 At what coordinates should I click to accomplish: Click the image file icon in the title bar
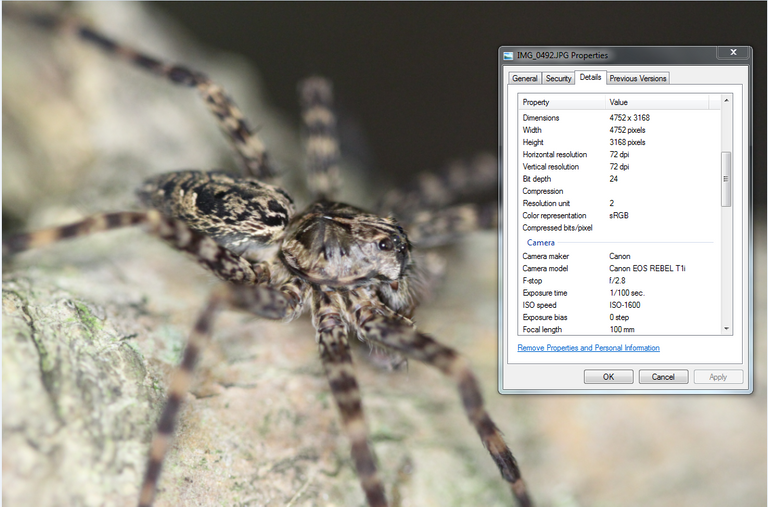[509, 55]
